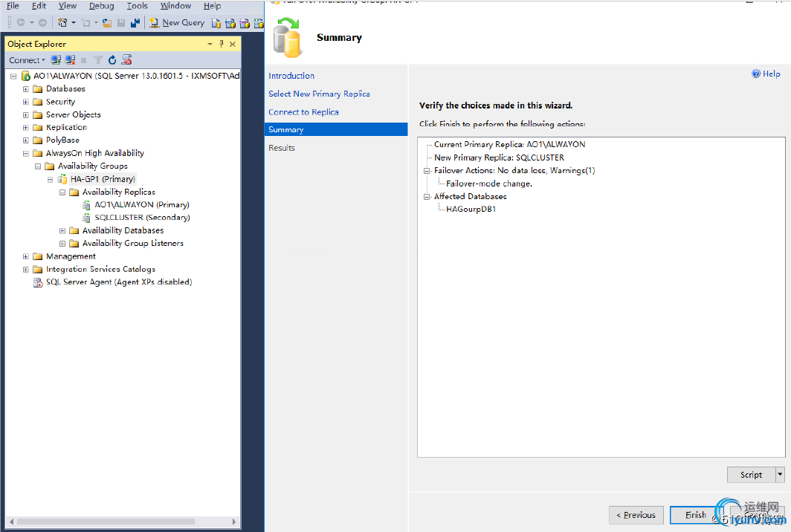Open the Debug menu

101,6
